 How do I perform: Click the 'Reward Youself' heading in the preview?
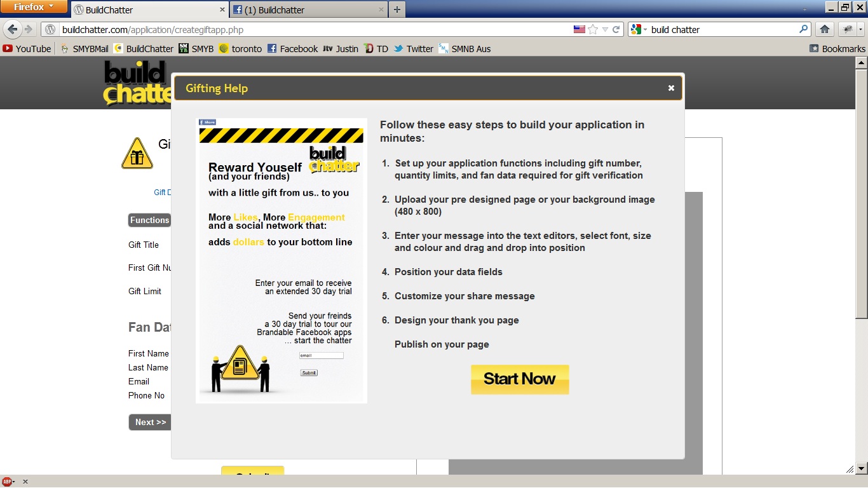(x=255, y=168)
